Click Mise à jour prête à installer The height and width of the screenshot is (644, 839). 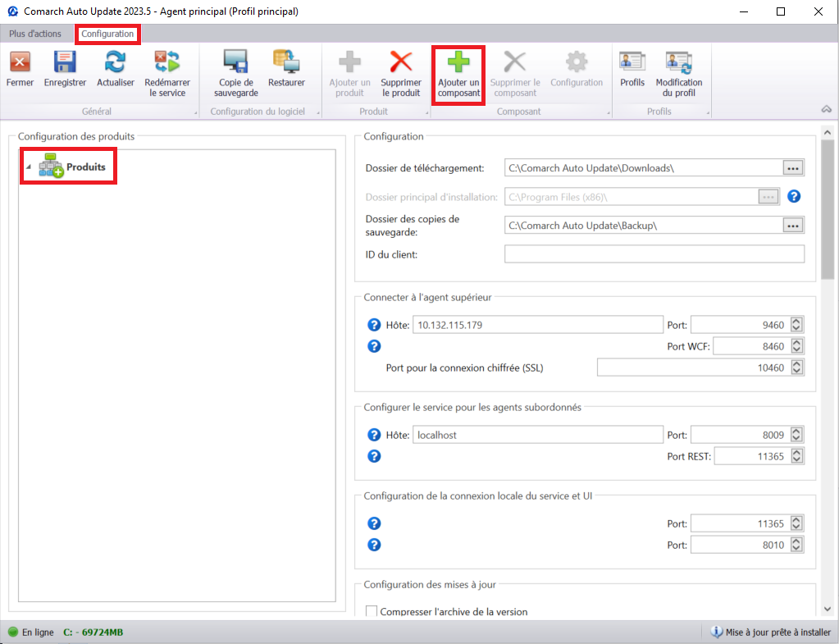[x=778, y=633]
